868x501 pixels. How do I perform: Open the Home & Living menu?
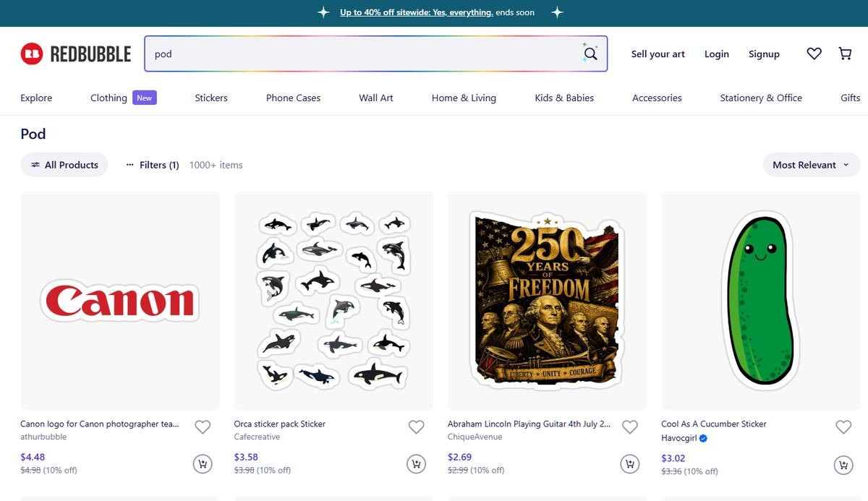coord(464,98)
